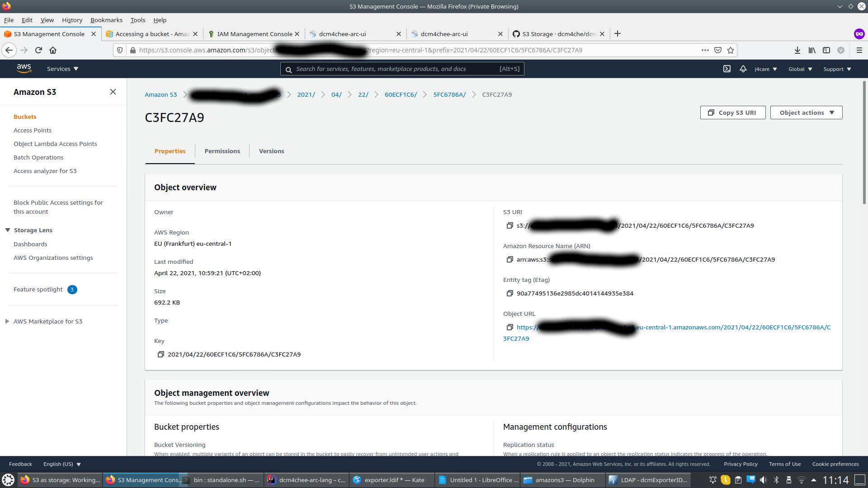Copy the Entity tag (Etag) value
868x488 pixels.
pos(509,293)
